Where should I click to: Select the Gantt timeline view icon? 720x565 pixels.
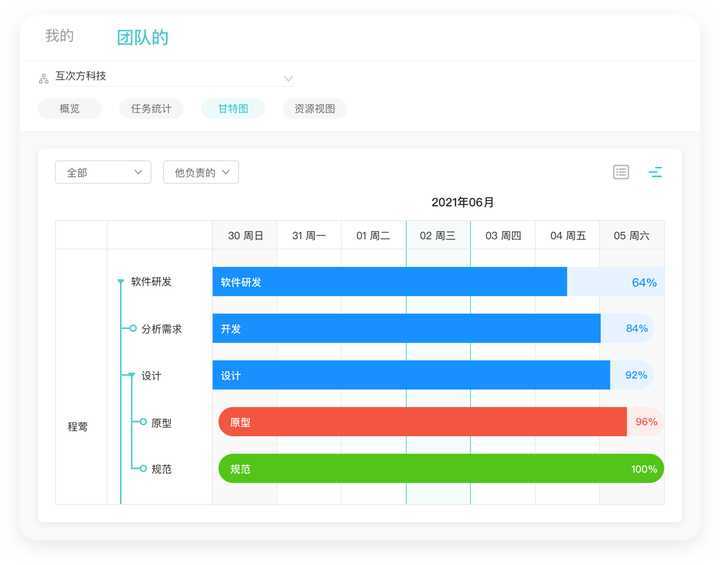click(x=655, y=172)
